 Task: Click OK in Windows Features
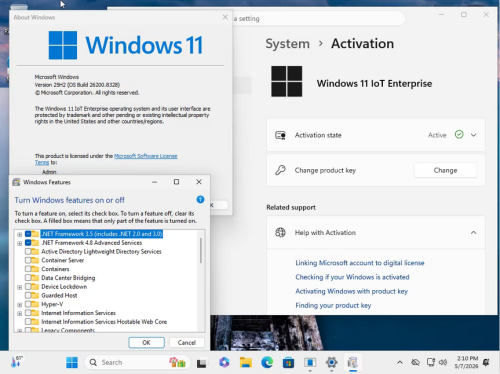(x=146, y=342)
